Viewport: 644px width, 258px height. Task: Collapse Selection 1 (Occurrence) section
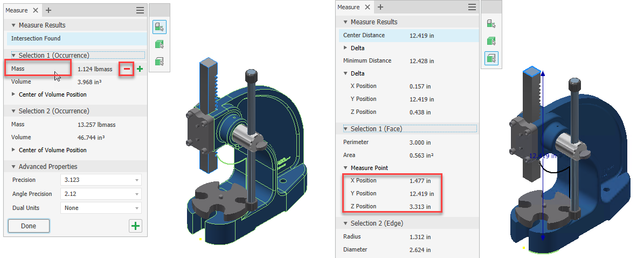coord(13,55)
